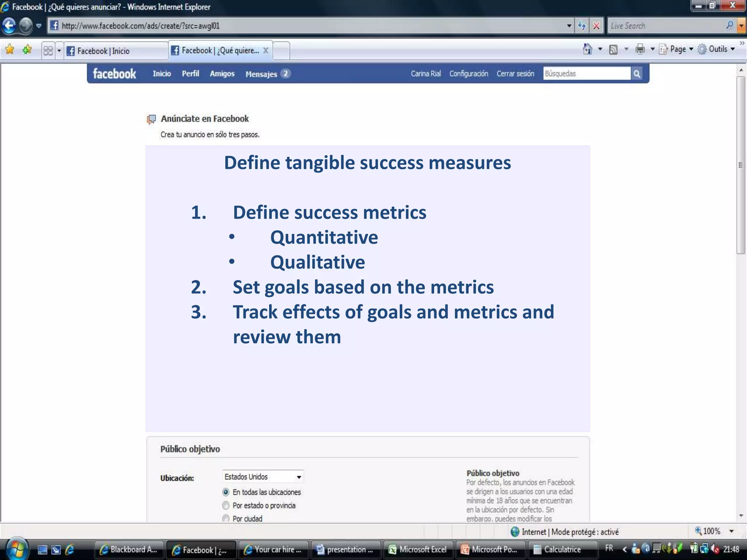This screenshot has width=747, height=560.
Task: Switch to Your car hire... taskbar window
Action: (273, 549)
